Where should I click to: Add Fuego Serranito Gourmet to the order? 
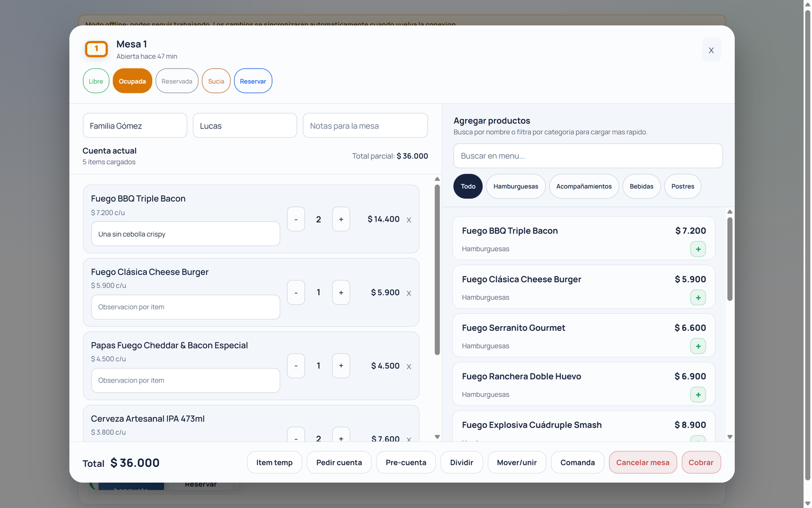698,346
